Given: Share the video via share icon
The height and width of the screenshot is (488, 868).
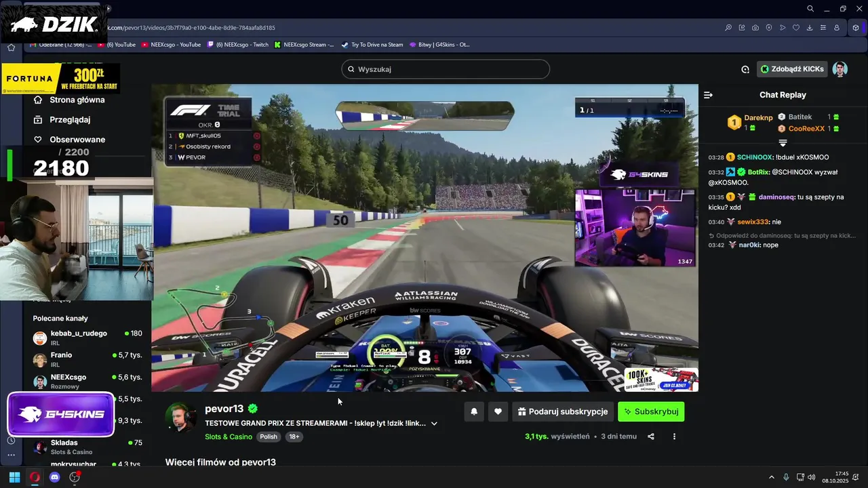Looking at the screenshot, I should [651, 436].
